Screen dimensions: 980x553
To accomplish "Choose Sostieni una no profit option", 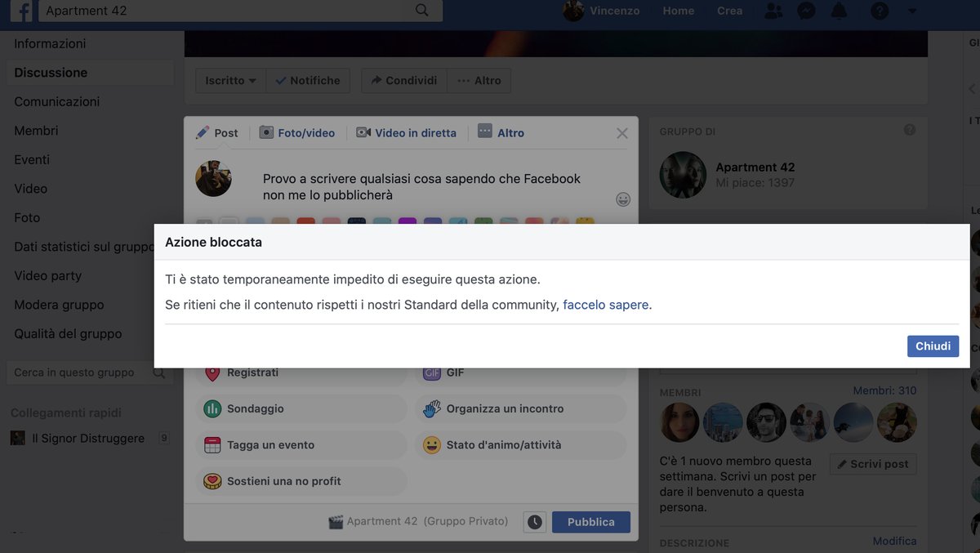I will point(301,481).
